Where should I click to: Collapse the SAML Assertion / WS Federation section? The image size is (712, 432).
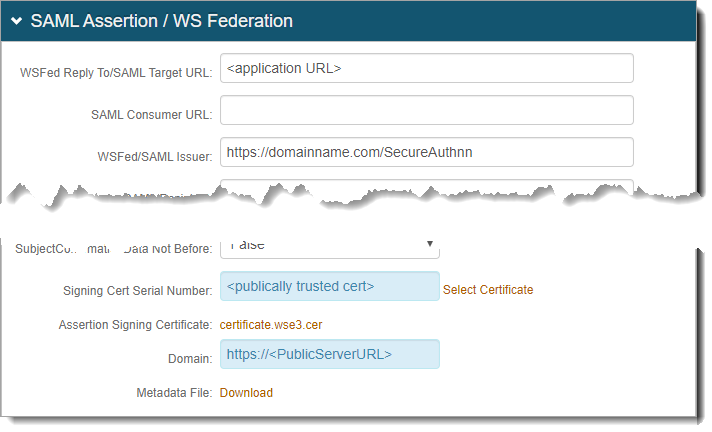[17, 21]
